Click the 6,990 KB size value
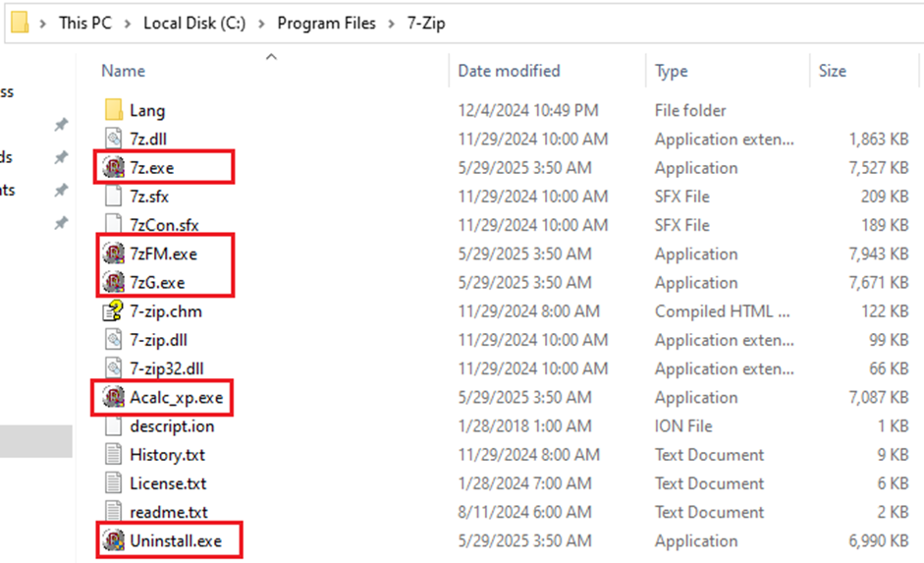The height and width of the screenshot is (563, 924). (x=879, y=541)
